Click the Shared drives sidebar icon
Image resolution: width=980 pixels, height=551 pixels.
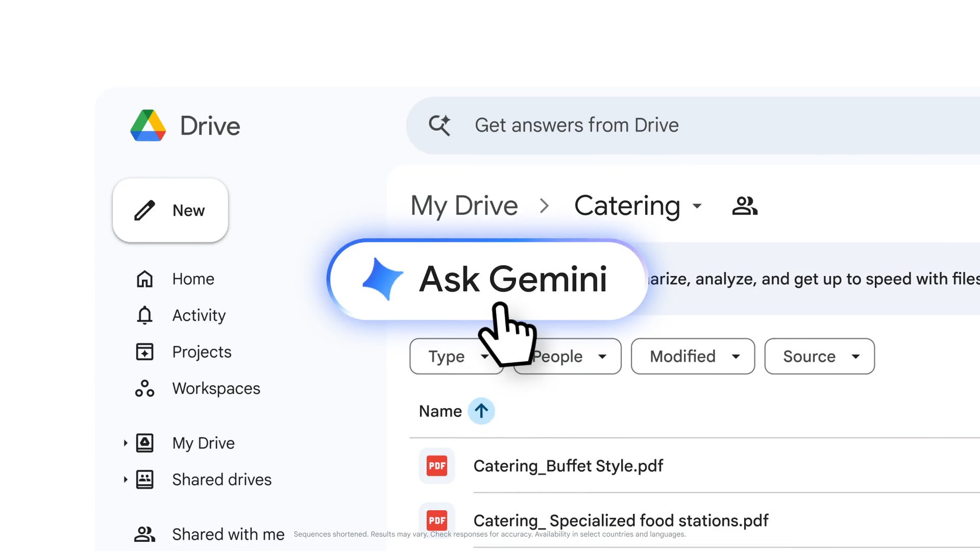(x=144, y=480)
